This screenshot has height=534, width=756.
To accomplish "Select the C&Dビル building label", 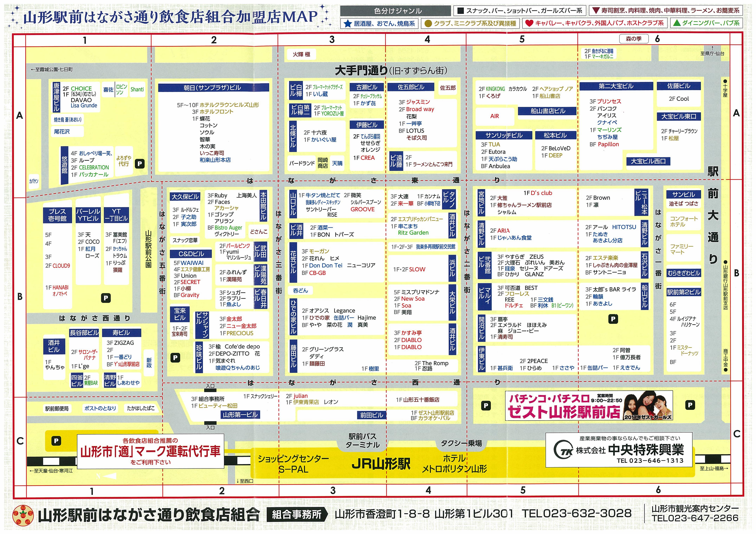I will [191, 254].
